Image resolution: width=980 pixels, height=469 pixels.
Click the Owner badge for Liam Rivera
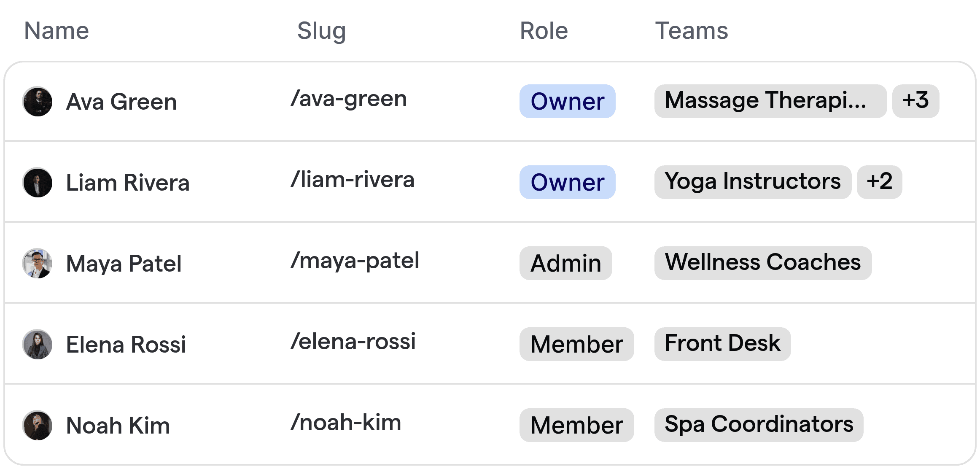(567, 182)
